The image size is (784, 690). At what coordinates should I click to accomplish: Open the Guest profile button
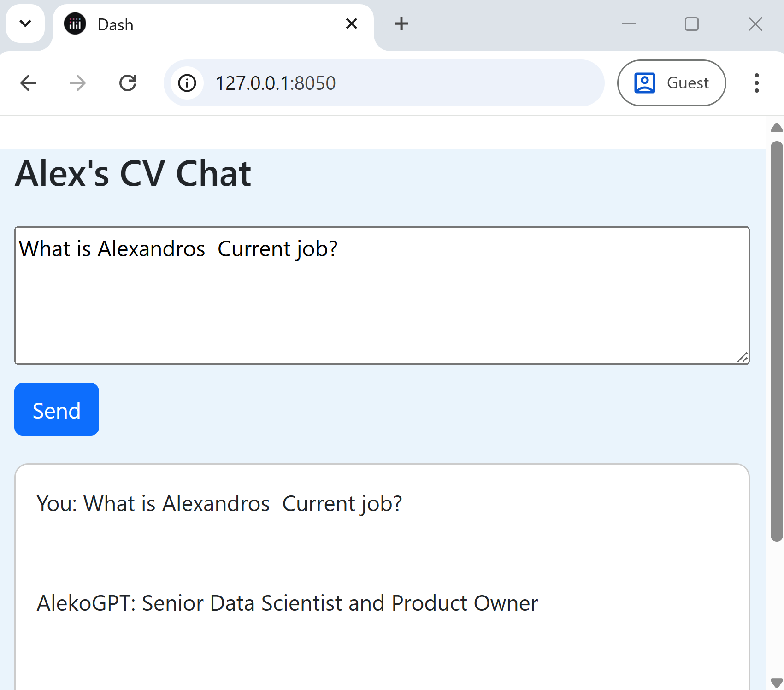(672, 83)
